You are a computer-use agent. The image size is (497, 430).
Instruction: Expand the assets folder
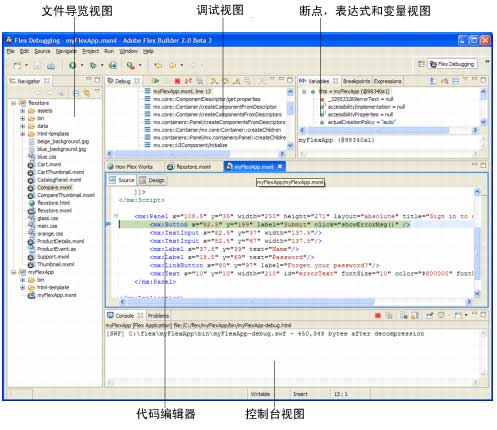coord(22,111)
